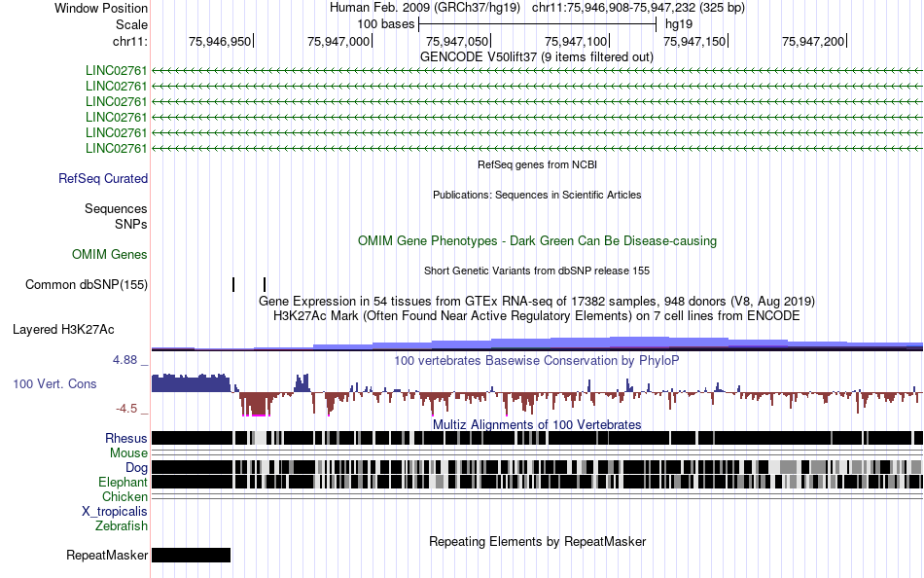This screenshot has height=578, width=924.
Task: Open the GTEx Gene Expression in 54 tissues title
Action: [537, 301]
